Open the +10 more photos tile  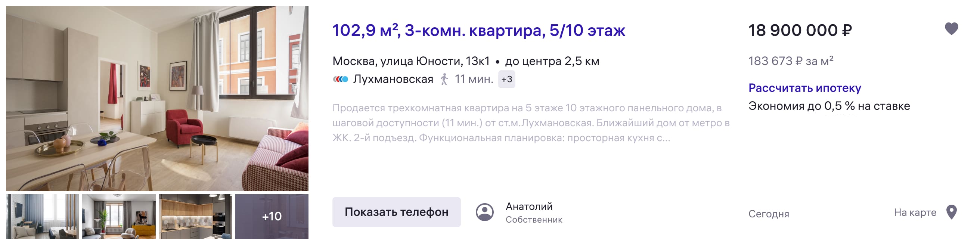(272, 217)
